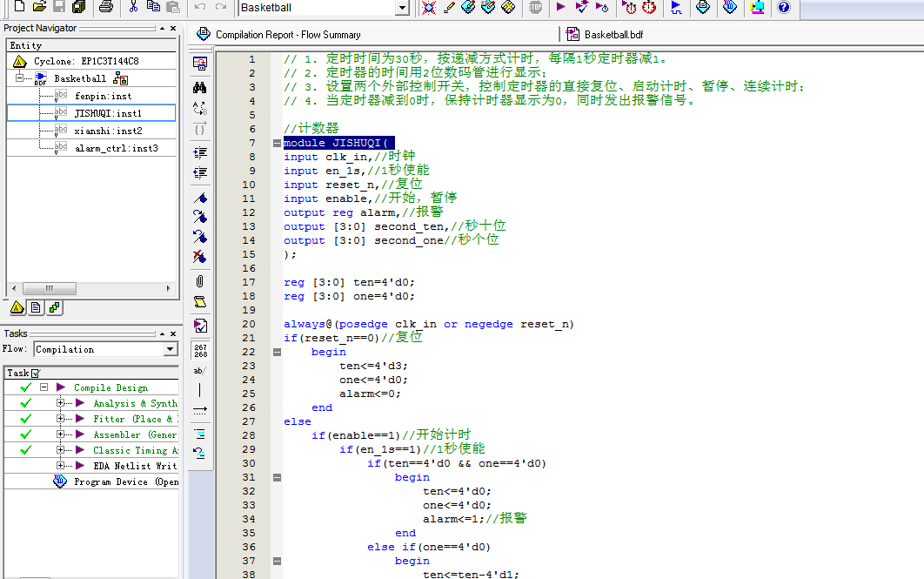Switch to Files tab icon in Navigator
The height and width of the screenshot is (579, 924).
[x=36, y=307]
